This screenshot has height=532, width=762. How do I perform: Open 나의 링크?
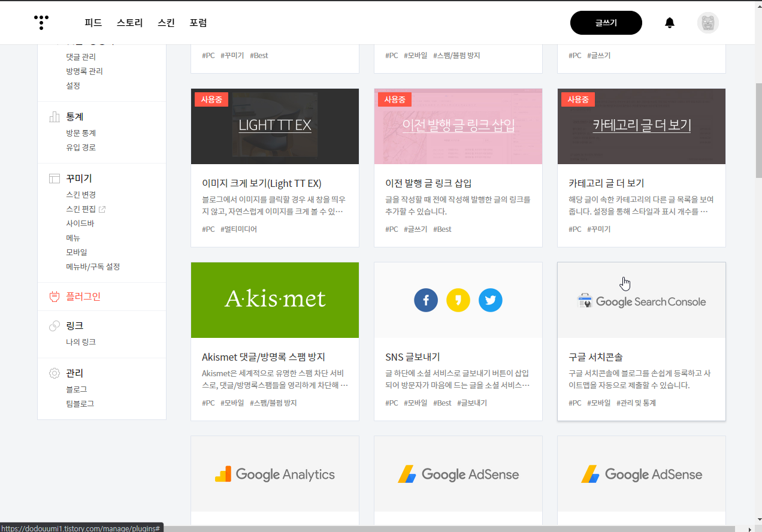point(81,342)
